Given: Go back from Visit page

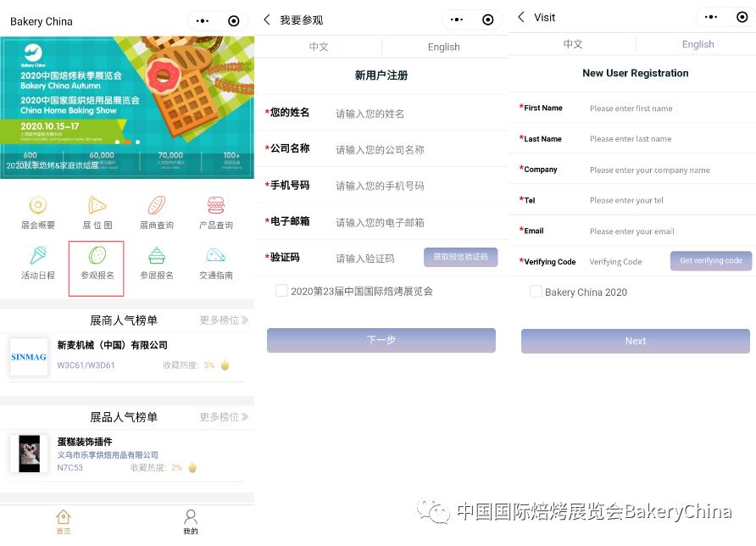Looking at the screenshot, I should click(520, 17).
